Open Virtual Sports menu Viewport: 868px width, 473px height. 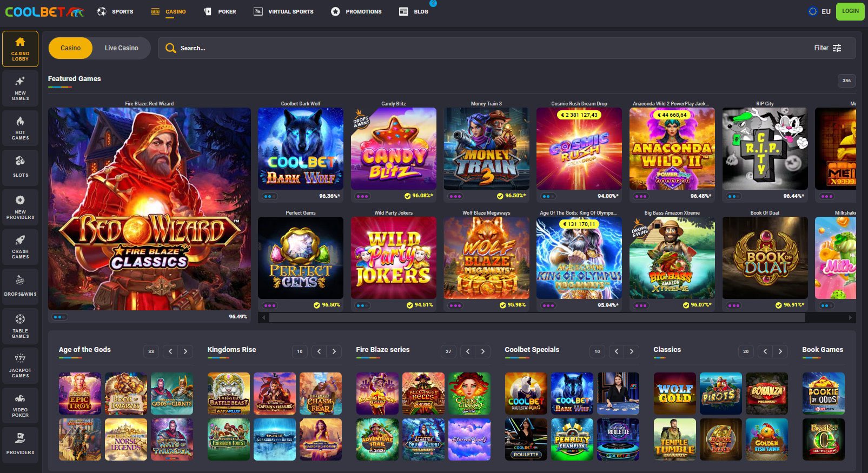(283, 11)
